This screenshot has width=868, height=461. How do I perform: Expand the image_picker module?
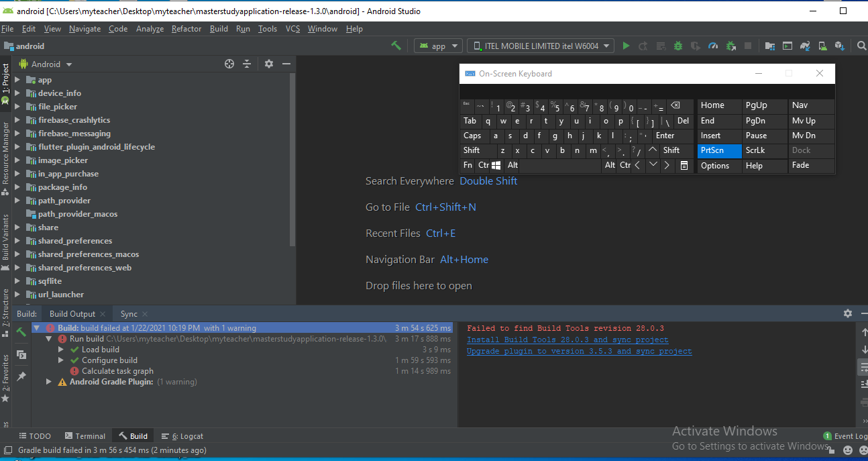(x=17, y=160)
